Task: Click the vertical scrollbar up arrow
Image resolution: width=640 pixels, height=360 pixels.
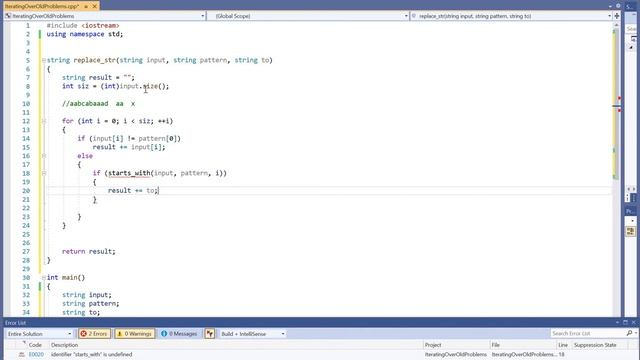Action: 617,25
